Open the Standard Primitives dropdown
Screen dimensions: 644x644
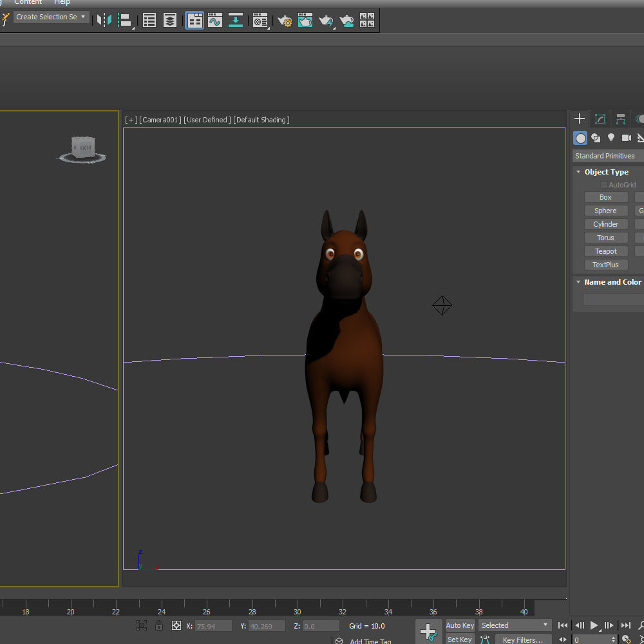coord(609,156)
